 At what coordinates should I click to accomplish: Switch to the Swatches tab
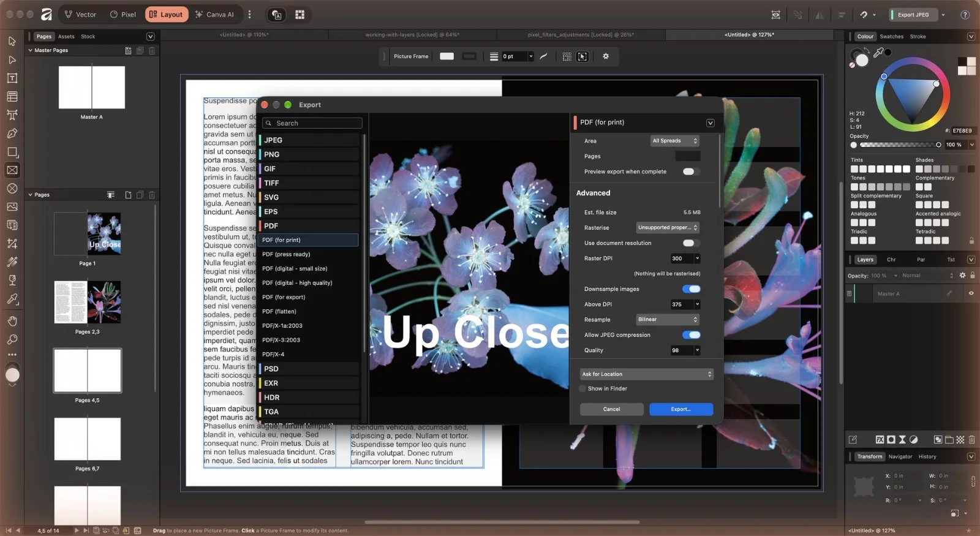(x=891, y=37)
